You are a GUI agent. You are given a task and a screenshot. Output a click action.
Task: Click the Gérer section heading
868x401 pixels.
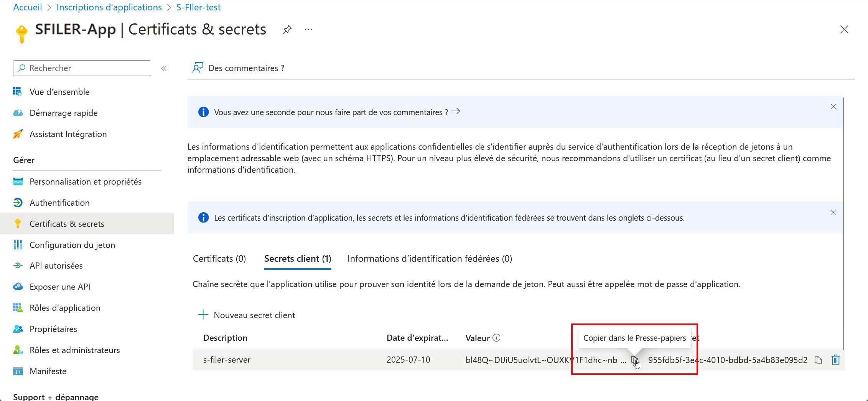tap(24, 160)
